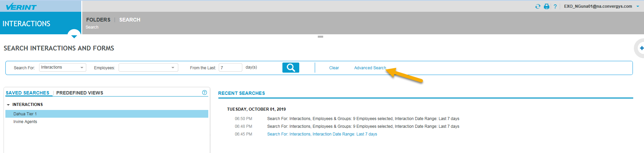Screen dimensions: 644x153
Task: Run search with the magnifying glass button
Action: click(290, 68)
